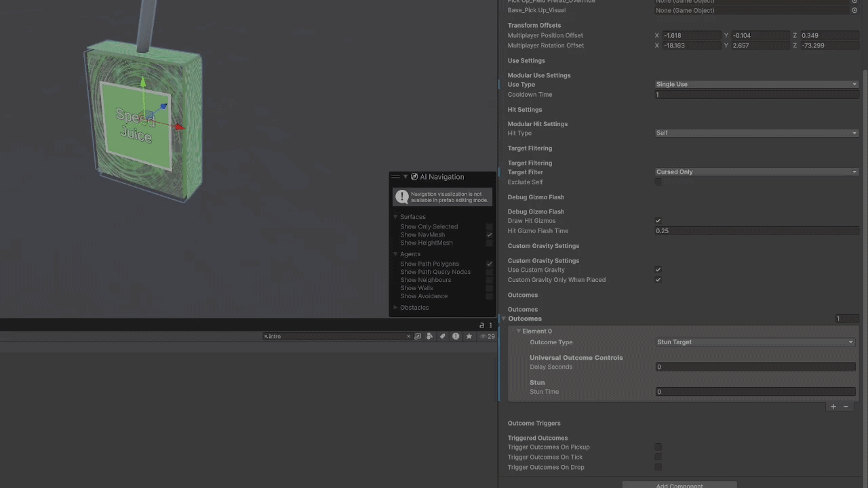Clear the intro search text
The image size is (868, 488).
click(408, 336)
